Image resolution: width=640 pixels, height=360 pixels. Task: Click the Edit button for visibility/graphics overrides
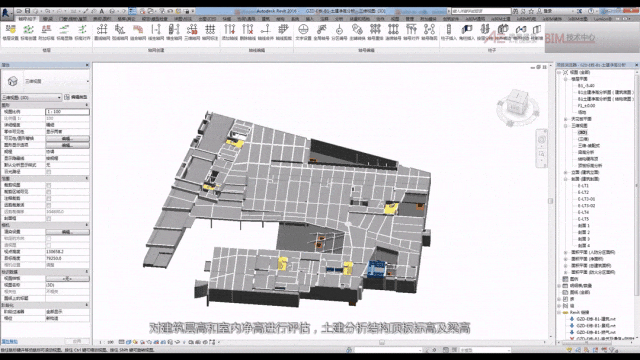pos(67,138)
